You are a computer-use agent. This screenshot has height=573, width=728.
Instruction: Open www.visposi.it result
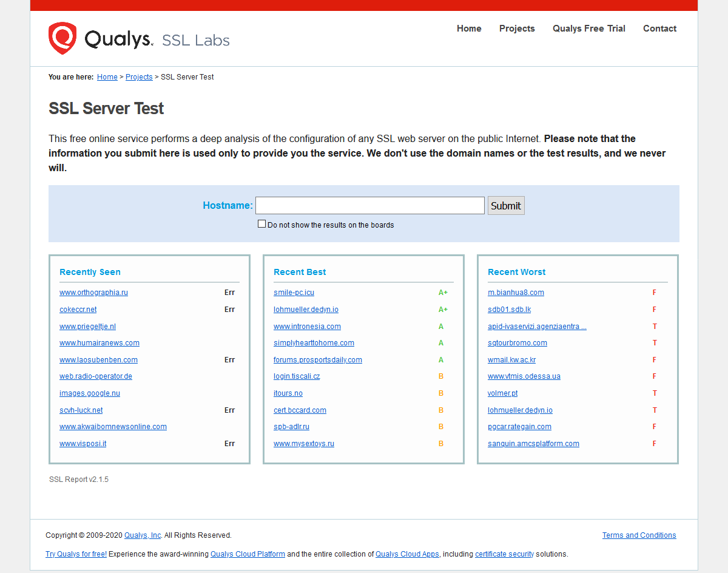[83, 444]
